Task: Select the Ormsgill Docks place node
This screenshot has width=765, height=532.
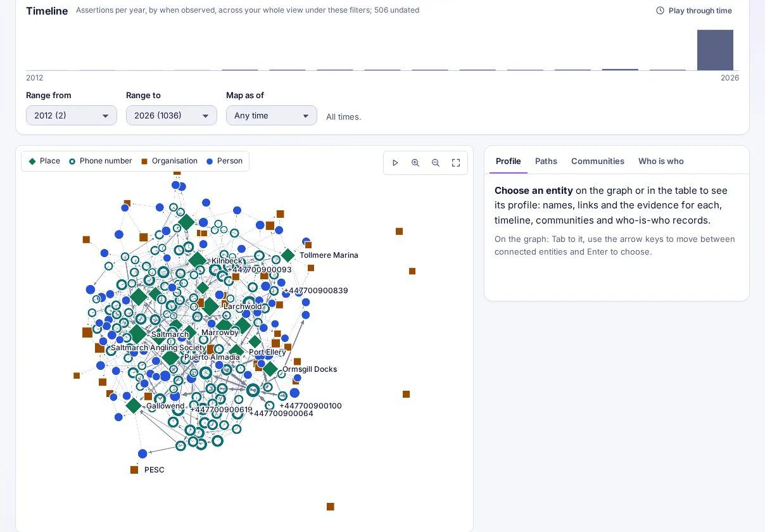Action: point(270,369)
